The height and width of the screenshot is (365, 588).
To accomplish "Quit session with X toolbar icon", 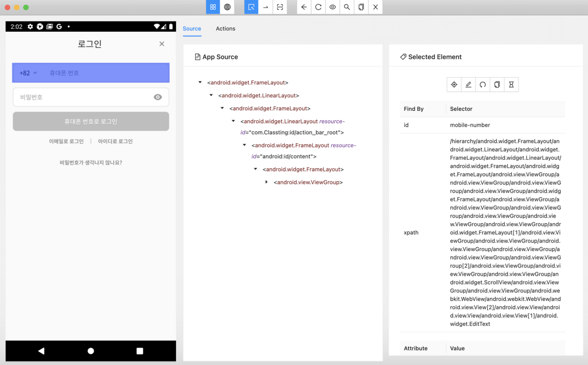I will pyautogui.click(x=375, y=7).
